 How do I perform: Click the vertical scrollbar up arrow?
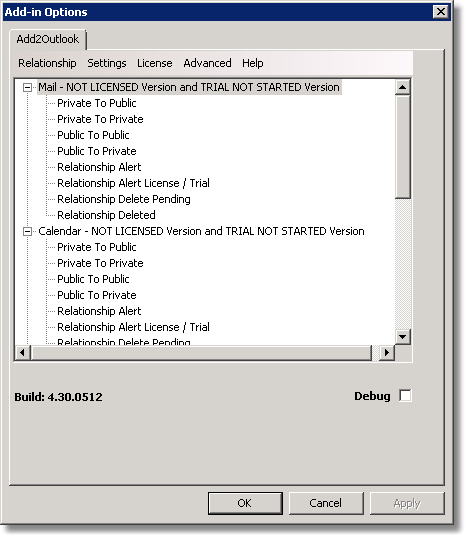[402, 87]
